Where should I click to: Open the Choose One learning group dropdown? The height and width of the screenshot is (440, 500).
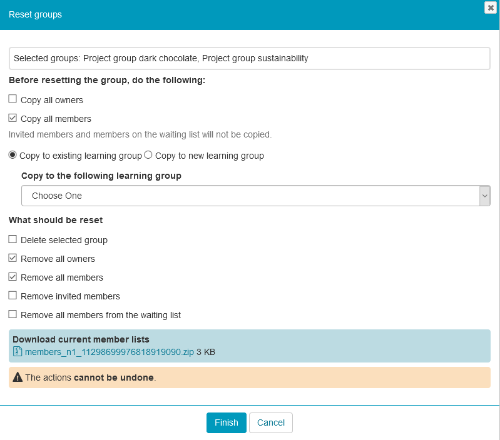(256, 196)
